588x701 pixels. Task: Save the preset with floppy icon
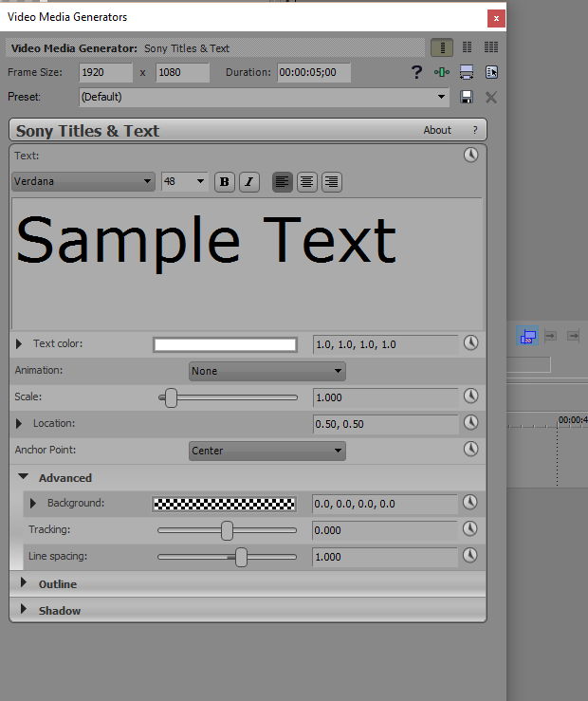467,97
